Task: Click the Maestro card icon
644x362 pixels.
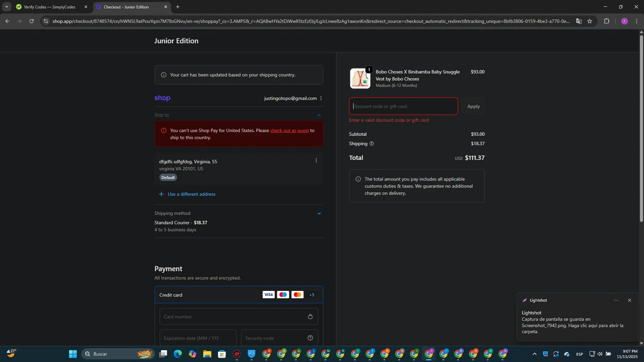Action: coord(283,295)
